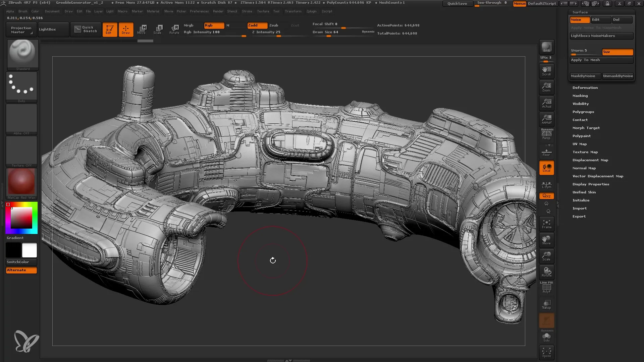This screenshot has height=362, width=644.
Task: Select the Move tool in toolbar
Action: pyautogui.click(x=142, y=29)
